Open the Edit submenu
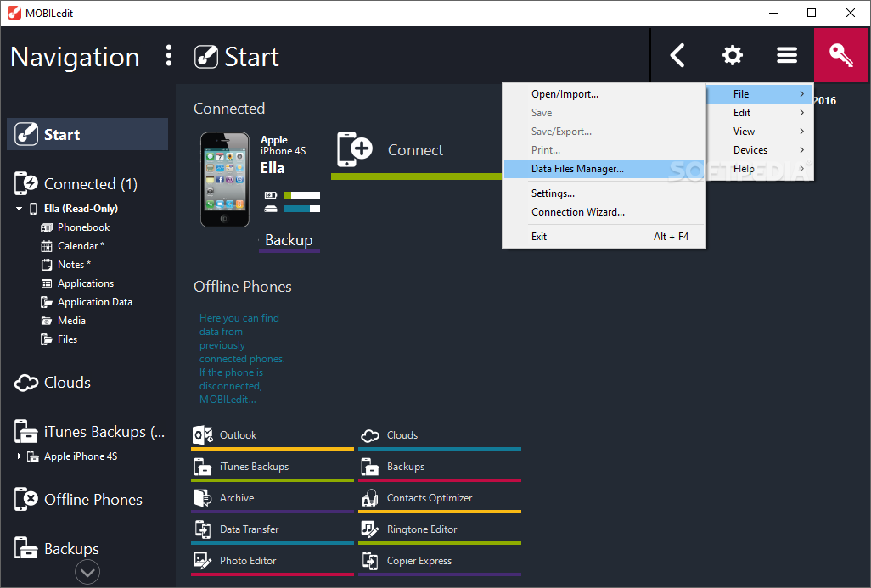The height and width of the screenshot is (588, 871). (x=759, y=113)
